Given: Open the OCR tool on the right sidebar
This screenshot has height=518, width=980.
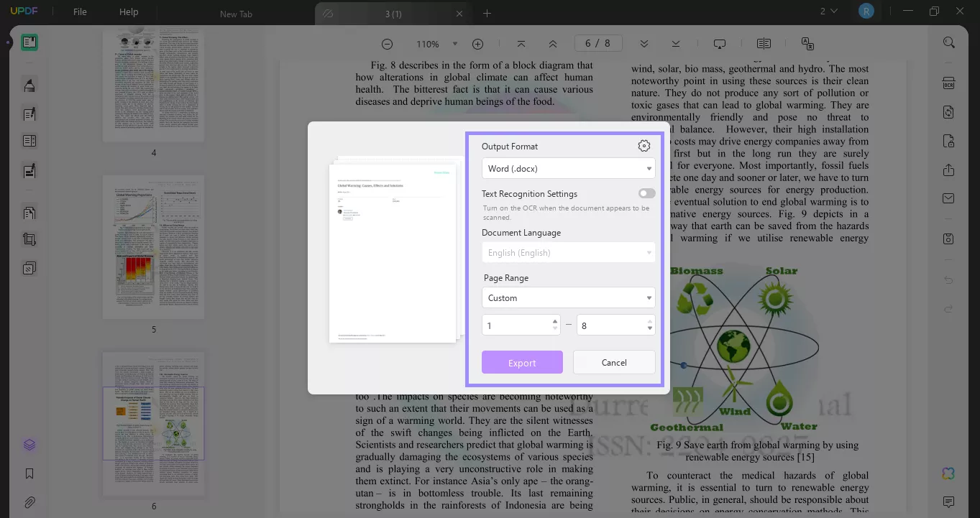Looking at the screenshot, I should click(x=948, y=83).
